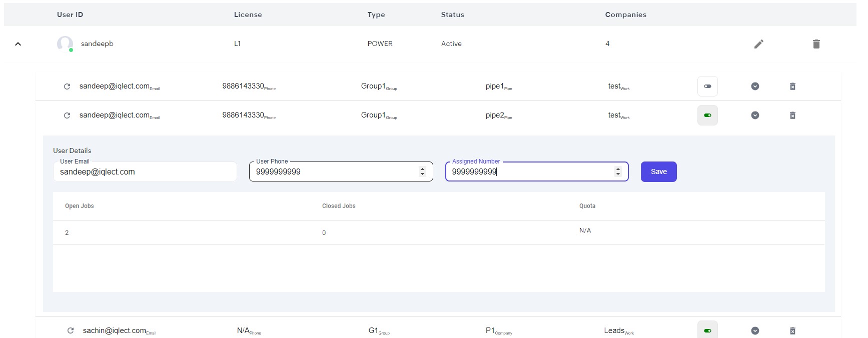The width and height of the screenshot is (868, 338).
Task: Click the Quota column header
Action: point(587,206)
